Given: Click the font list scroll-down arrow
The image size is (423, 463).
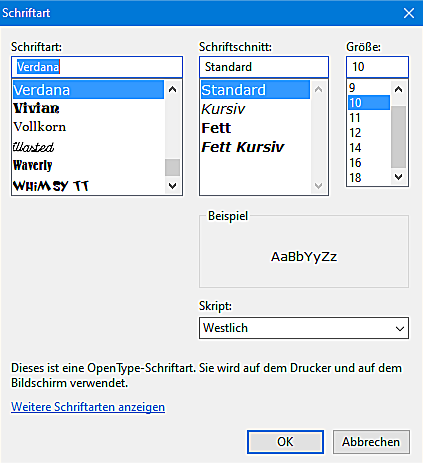Looking at the screenshot, I should tap(172, 186).
